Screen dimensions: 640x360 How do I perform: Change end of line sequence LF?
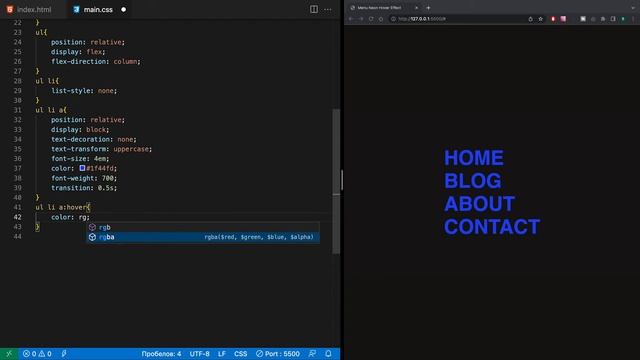coord(222,353)
